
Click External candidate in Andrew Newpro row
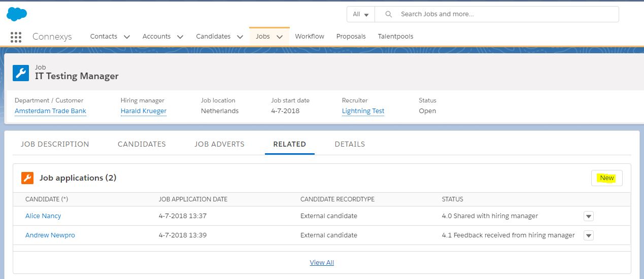[329, 235]
